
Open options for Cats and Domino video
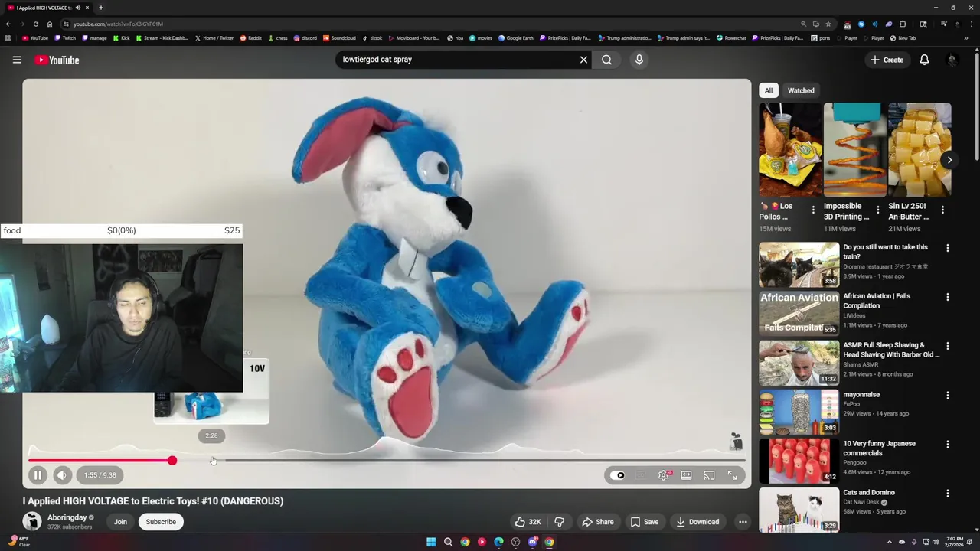[948, 493]
